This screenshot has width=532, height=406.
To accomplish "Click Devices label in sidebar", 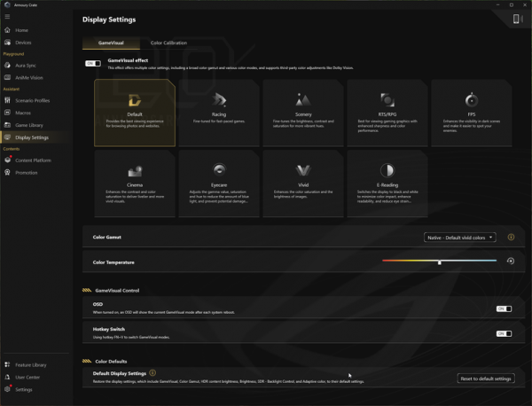I will 23,43.
